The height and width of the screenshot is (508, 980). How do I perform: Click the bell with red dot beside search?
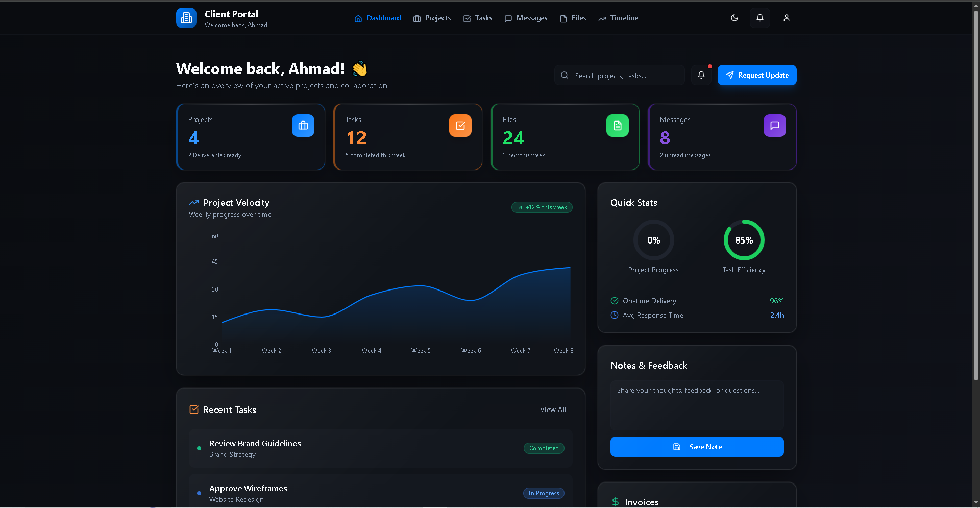click(x=701, y=75)
